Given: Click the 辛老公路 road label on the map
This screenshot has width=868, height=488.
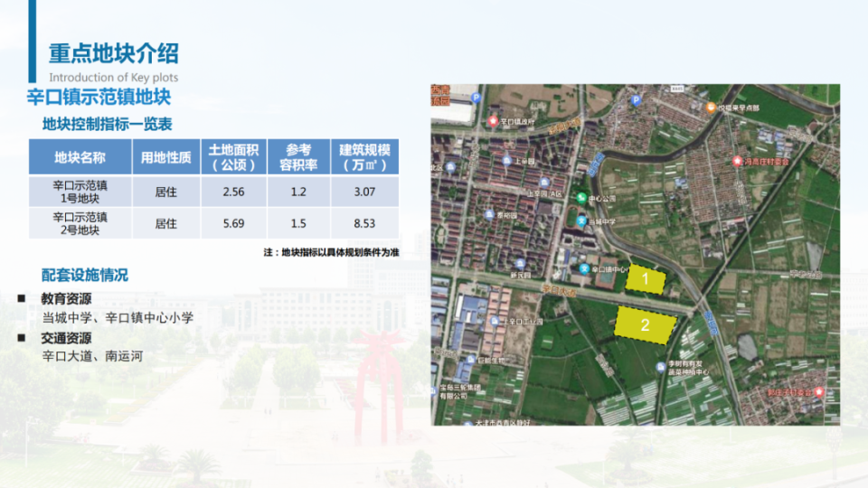Looking at the screenshot, I should (x=806, y=275).
